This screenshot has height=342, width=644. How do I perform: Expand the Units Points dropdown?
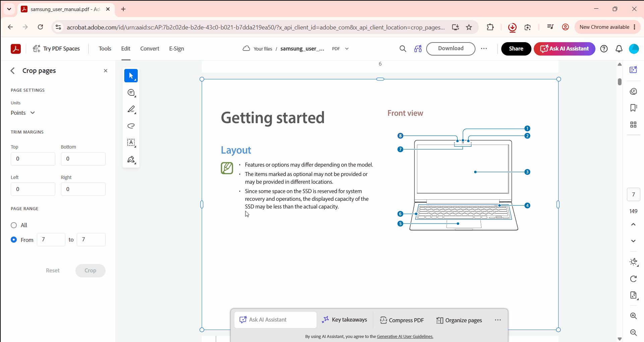23,113
